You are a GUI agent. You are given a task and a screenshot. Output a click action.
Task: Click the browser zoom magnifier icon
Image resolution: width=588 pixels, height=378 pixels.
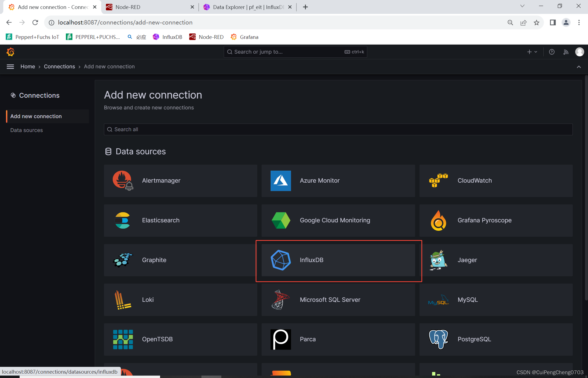click(x=510, y=23)
